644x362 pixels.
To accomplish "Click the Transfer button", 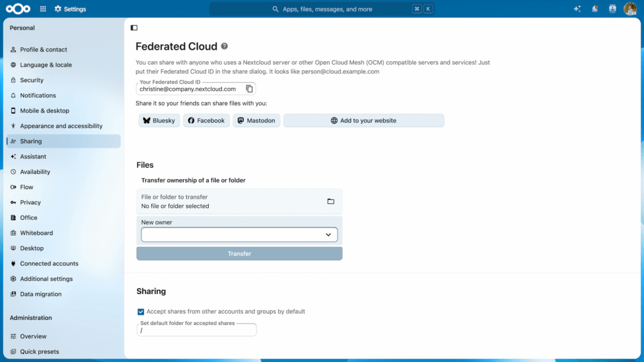I will [240, 254].
